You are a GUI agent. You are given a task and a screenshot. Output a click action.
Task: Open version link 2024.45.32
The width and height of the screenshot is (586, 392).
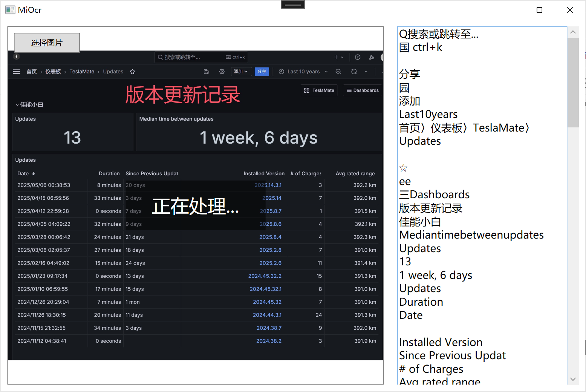(267, 302)
